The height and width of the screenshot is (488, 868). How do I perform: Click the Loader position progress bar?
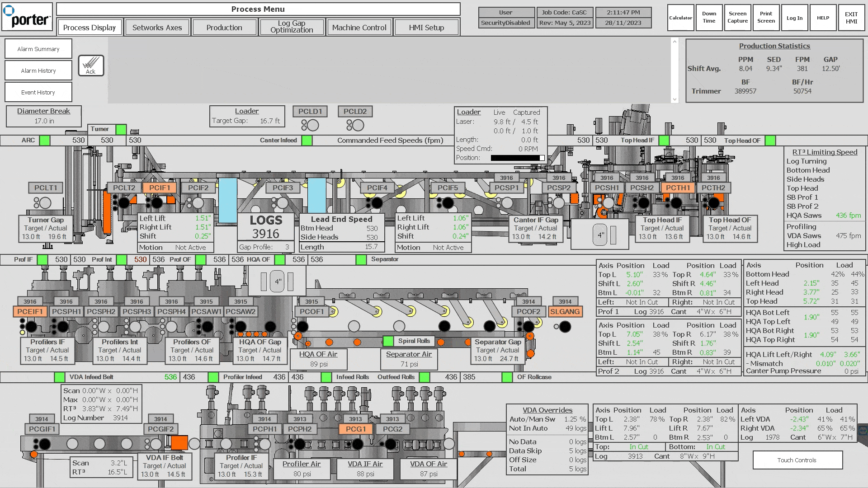(x=518, y=158)
